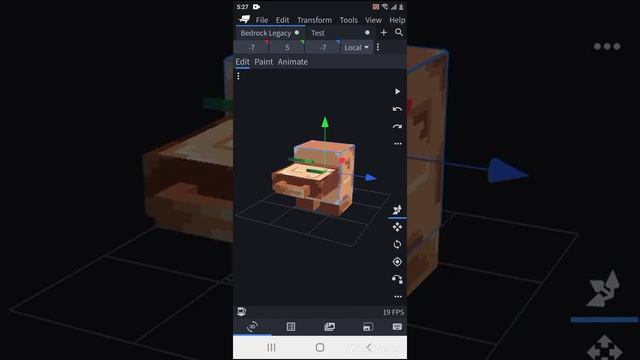Viewport: 640px width, 360px height.
Task: Open the more options under redo
Action: point(398,144)
